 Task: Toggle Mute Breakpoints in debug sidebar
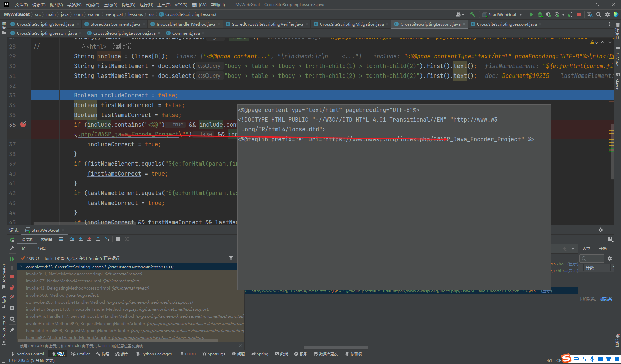tap(12, 297)
